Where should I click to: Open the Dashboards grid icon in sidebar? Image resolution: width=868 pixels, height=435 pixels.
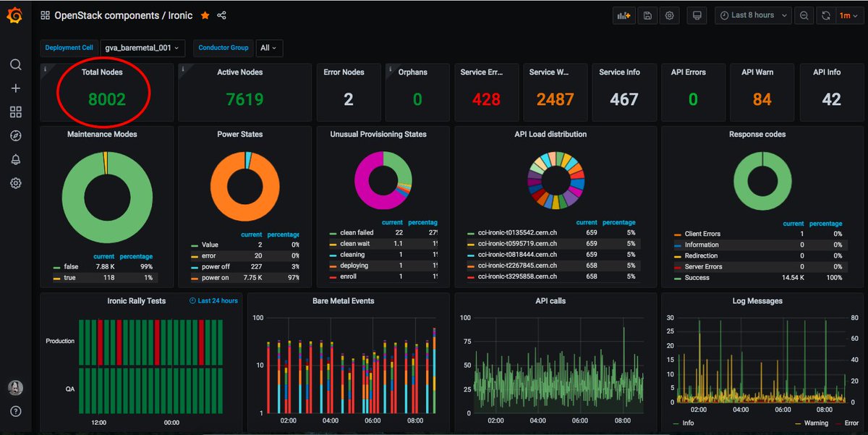coord(15,112)
